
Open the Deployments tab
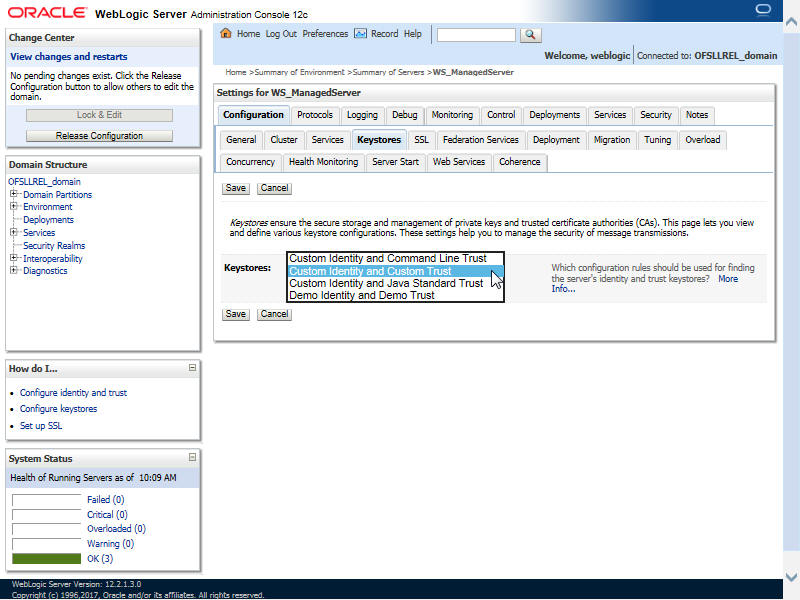[555, 115]
